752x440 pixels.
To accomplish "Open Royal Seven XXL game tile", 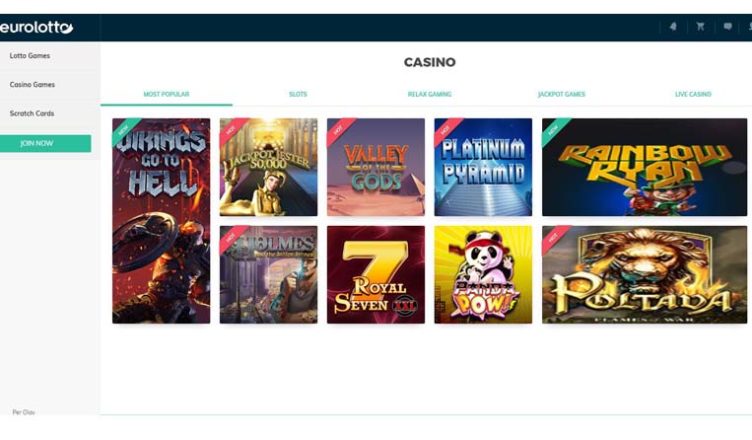I will 376,274.
